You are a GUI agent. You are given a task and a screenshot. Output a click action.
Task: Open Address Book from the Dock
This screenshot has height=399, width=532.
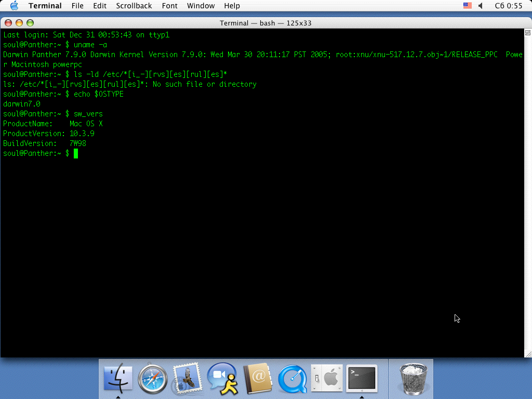(x=258, y=378)
